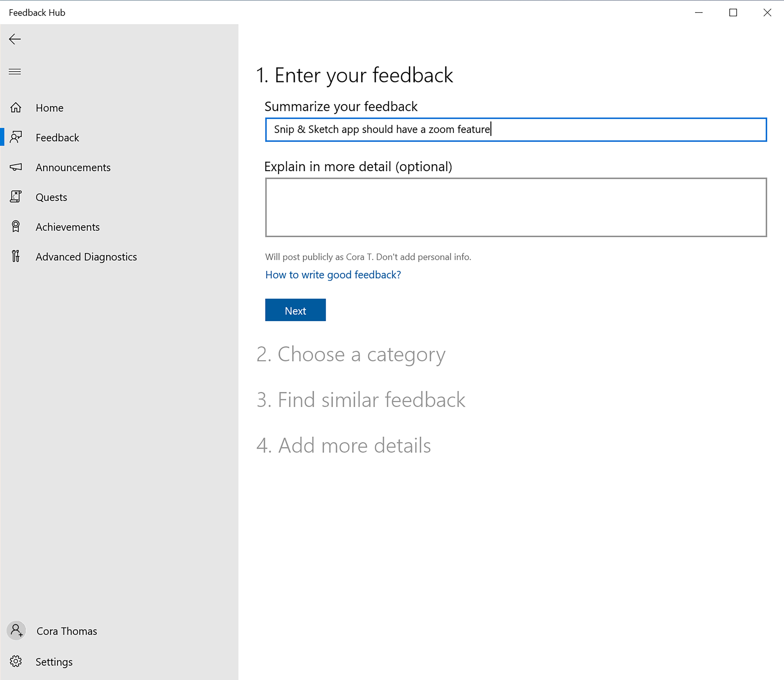
Task: Open Advanced Diagnostics tool icon
Action: pos(17,256)
